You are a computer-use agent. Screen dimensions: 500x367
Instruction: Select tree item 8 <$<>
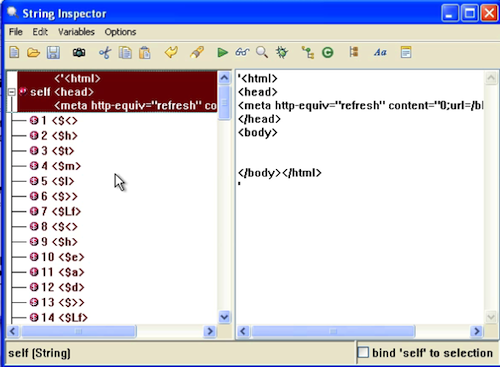(x=54, y=226)
